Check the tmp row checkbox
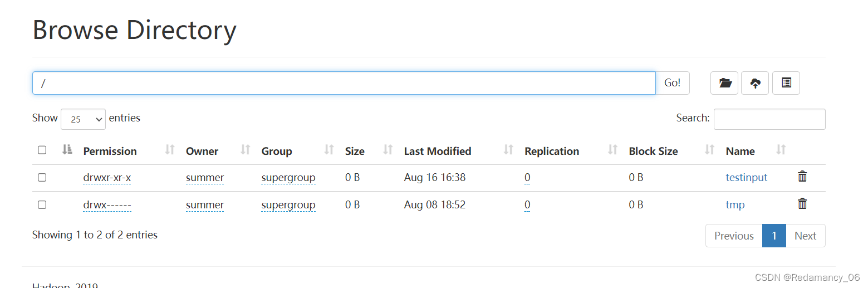Image resolution: width=868 pixels, height=288 pixels. tap(42, 204)
